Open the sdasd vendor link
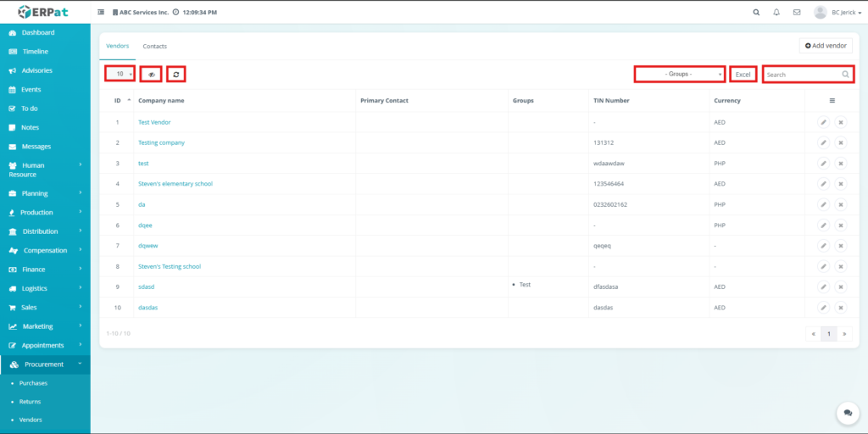The width and height of the screenshot is (868, 434). tap(146, 287)
